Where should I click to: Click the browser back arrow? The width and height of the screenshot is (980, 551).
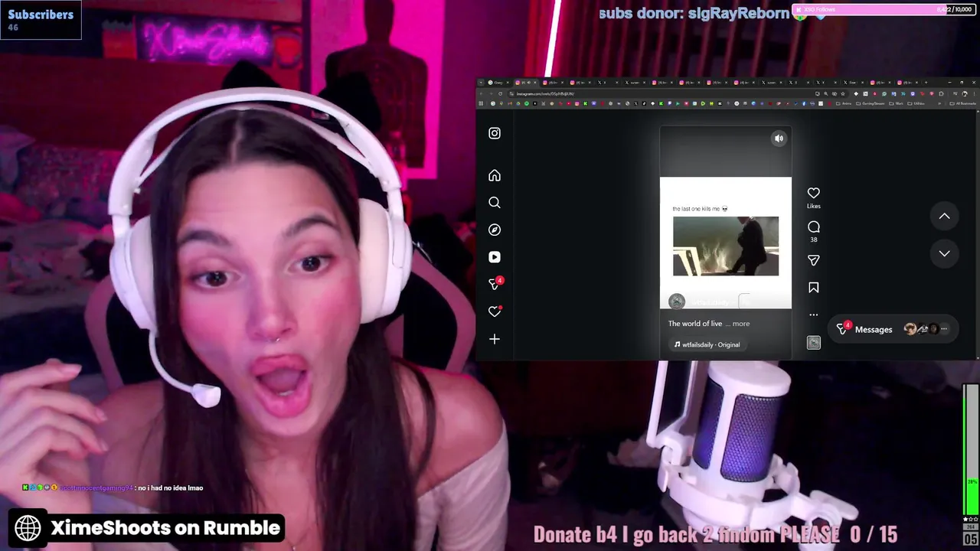pos(482,94)
